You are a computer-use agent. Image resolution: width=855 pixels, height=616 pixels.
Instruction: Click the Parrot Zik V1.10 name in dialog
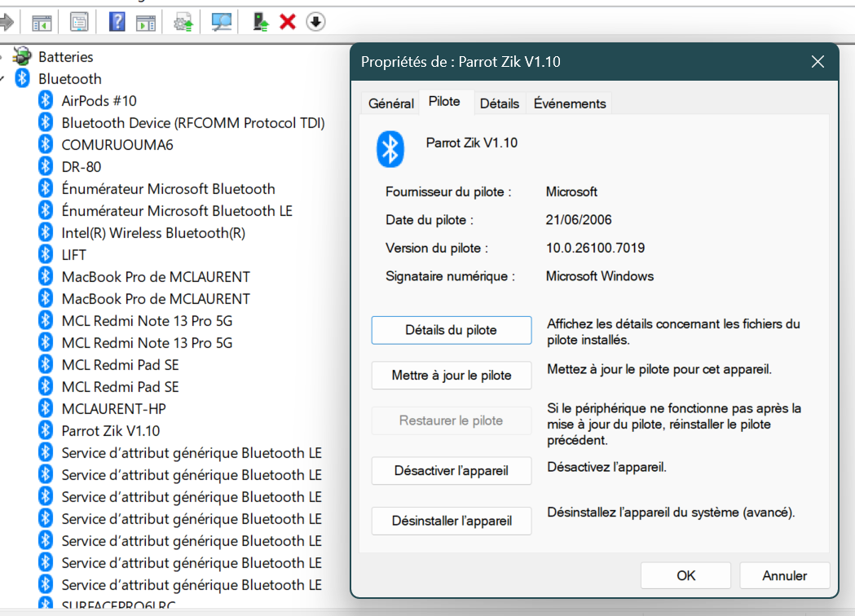point(472,143)
